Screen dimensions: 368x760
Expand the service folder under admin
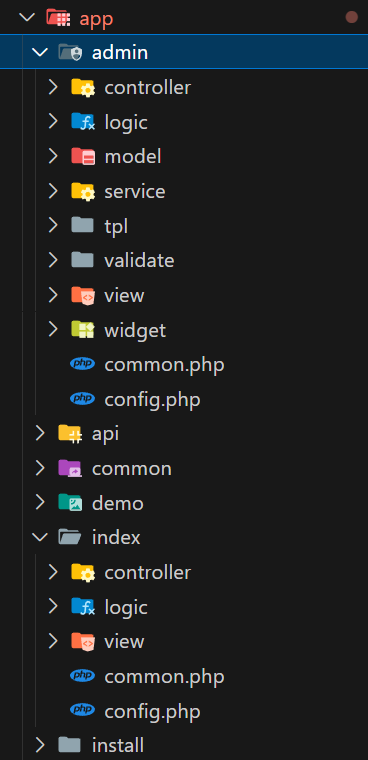pos(53,191)
